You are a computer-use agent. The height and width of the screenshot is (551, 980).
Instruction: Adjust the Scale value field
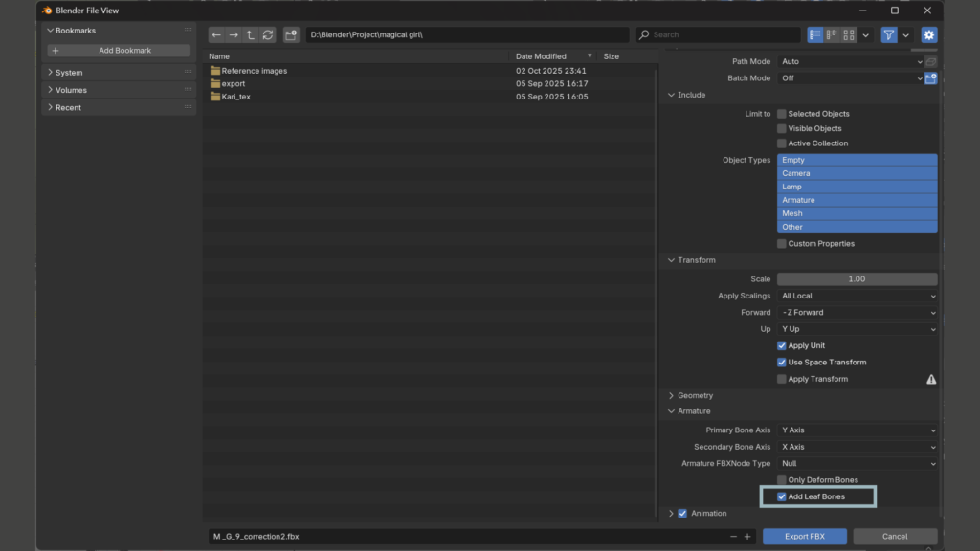click(857, 279)
